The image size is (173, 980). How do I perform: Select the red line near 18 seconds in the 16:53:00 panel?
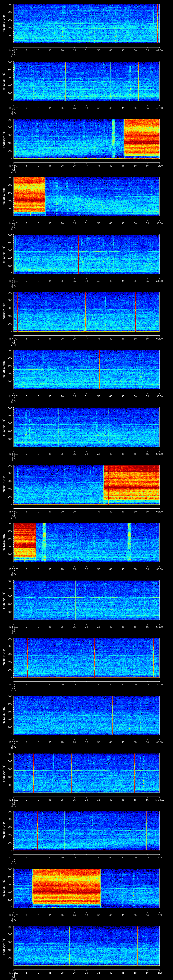tap(58, 427)
